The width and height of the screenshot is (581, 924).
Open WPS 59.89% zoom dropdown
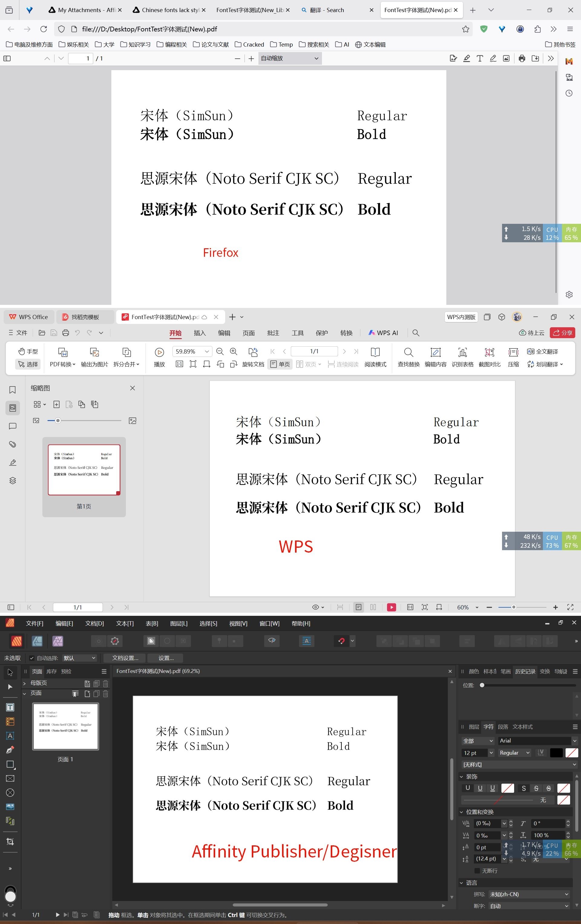[x=207, y=351]
